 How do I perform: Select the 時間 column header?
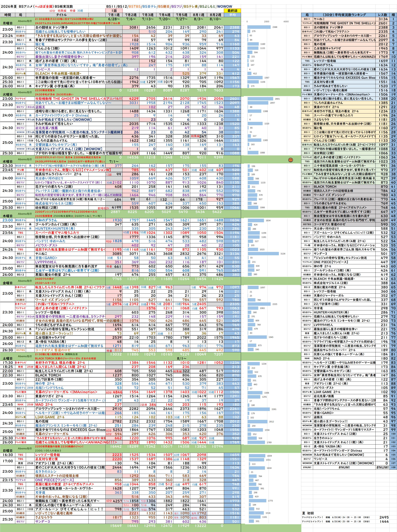click(8, 15)
